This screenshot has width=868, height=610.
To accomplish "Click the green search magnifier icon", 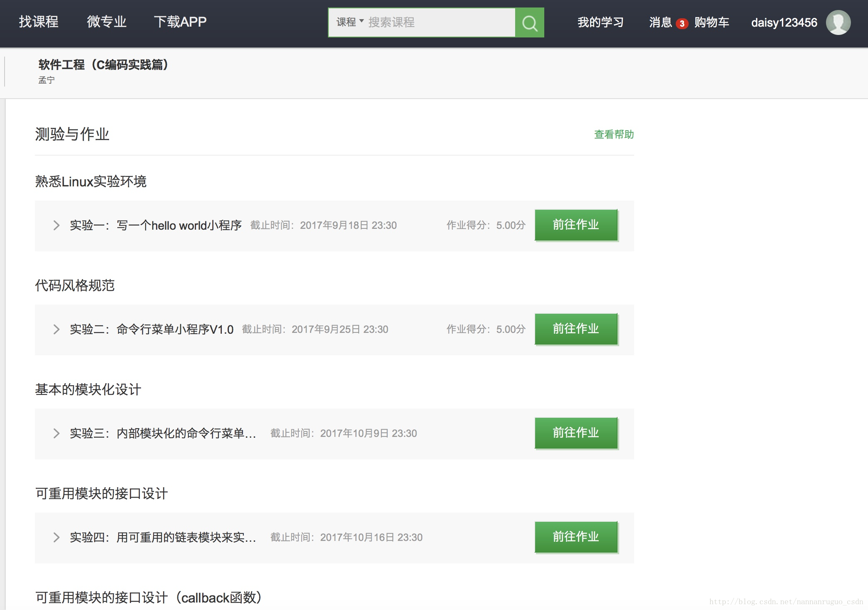I will pyautogui.click(x=529, y=22).
